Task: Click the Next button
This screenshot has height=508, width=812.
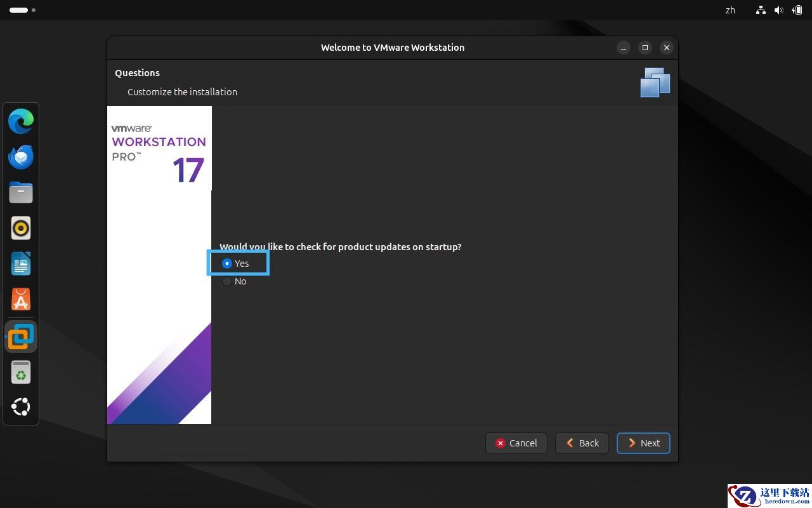Action: 643,443
